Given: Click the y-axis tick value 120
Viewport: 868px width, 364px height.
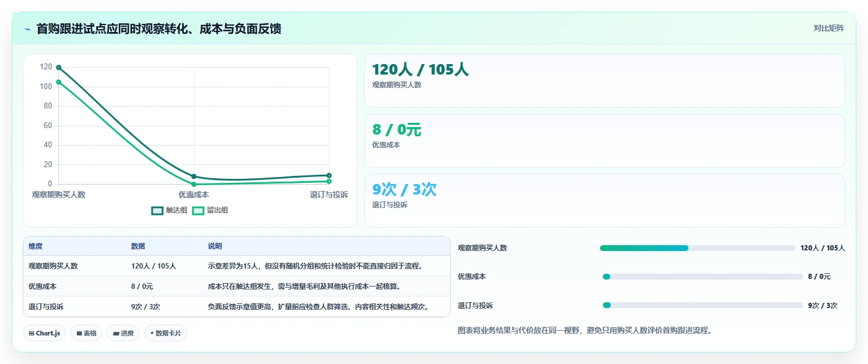Looking at the screenshot, I should pyautogui.click(x=46, y=67).
